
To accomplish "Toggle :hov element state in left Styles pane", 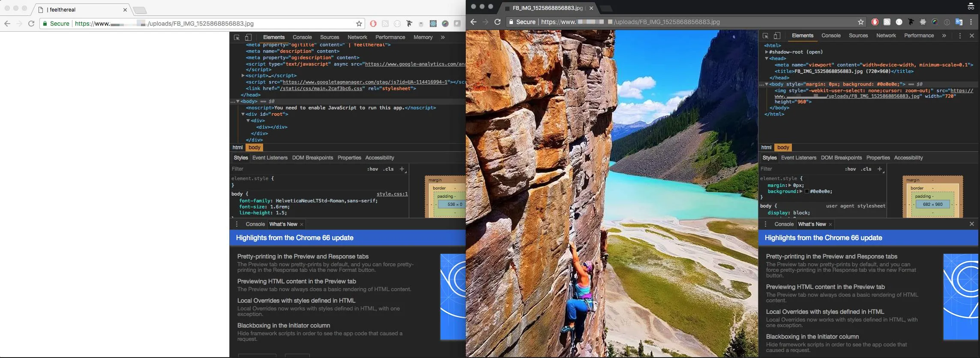I will click(x=372, y=169).
